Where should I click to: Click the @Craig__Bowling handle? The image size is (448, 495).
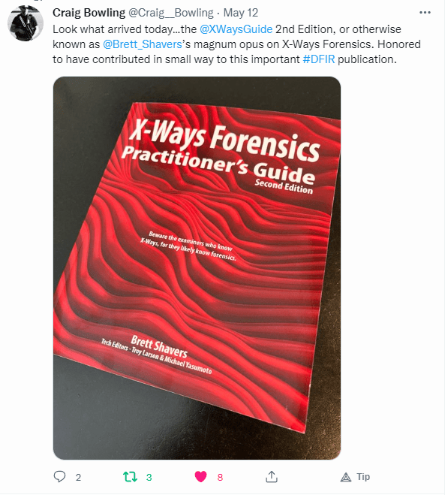coord(170,13)
